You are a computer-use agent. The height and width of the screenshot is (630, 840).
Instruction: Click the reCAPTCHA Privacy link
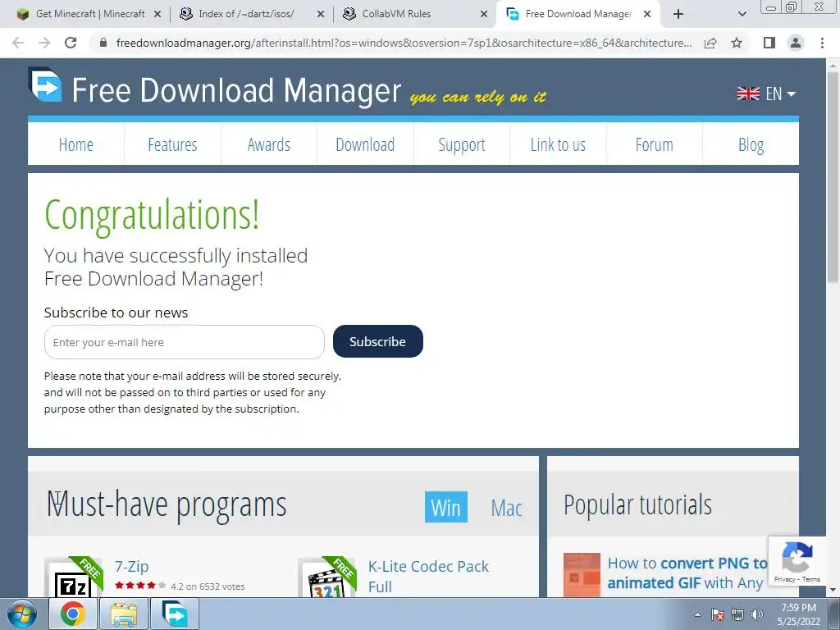tap(784, 579)
